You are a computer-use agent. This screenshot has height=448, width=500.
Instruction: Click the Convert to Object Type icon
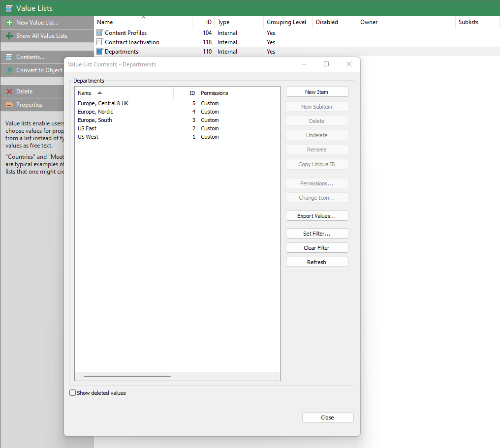pos(8,70)
